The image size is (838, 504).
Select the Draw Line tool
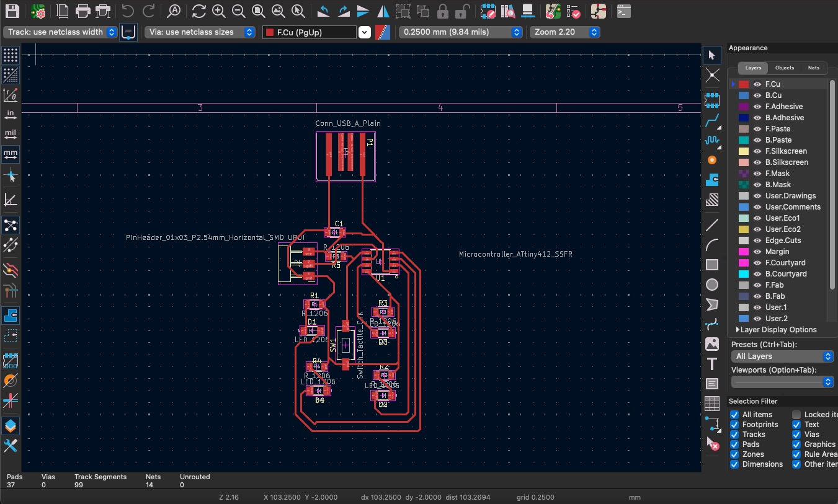tap(712, 225)
